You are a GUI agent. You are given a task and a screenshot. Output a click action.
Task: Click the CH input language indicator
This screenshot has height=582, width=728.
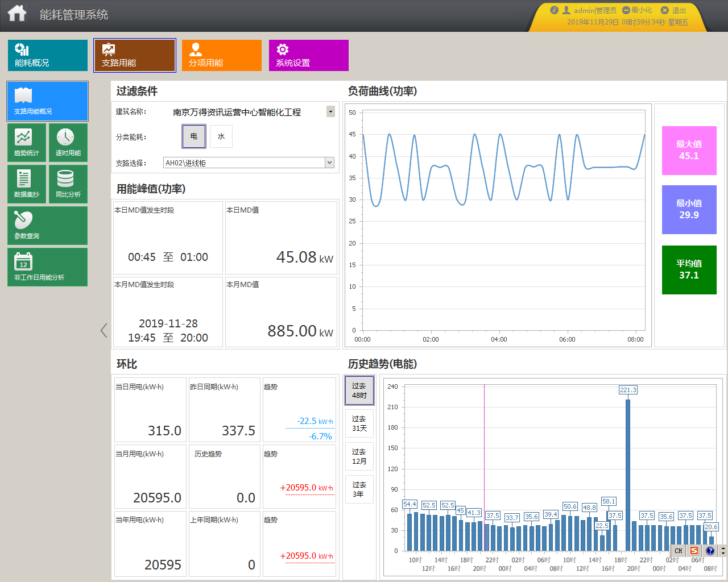679,551
